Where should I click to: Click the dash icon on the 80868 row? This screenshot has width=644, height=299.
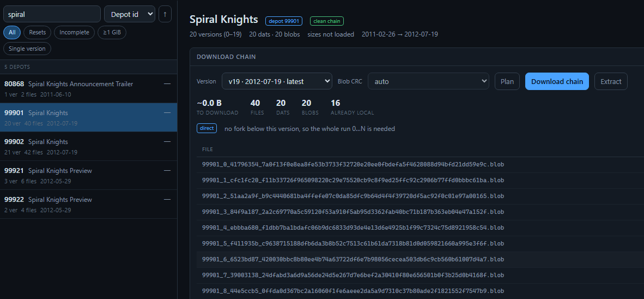tap(167, 84)
